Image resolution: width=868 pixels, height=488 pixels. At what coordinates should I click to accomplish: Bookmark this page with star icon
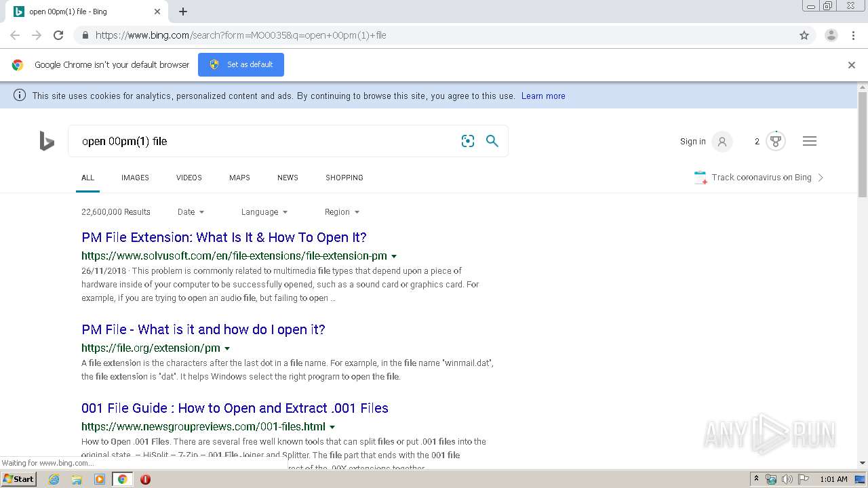804,35
